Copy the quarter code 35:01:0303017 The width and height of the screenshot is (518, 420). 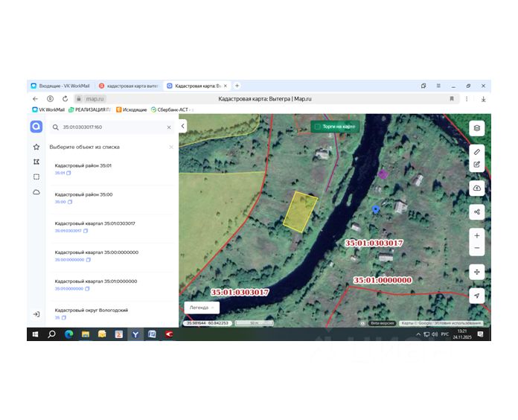[x=86, y=231]
